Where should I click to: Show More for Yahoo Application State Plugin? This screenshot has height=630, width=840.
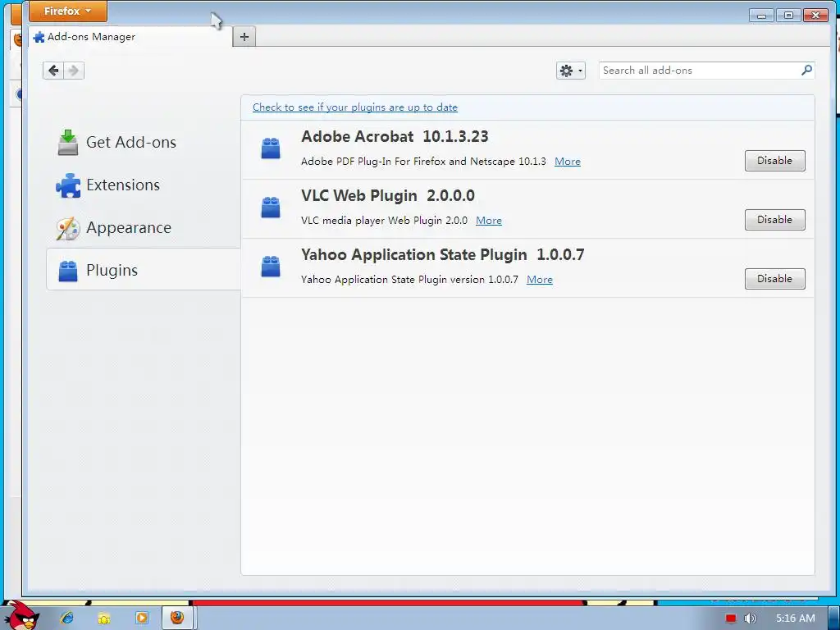tap(540, 279)
